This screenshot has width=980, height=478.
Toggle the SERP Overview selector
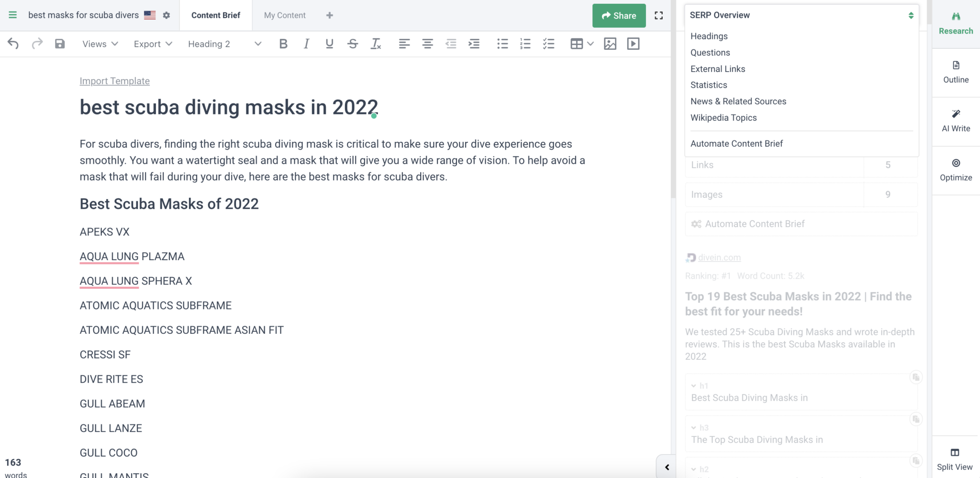[x=802, y=15]
